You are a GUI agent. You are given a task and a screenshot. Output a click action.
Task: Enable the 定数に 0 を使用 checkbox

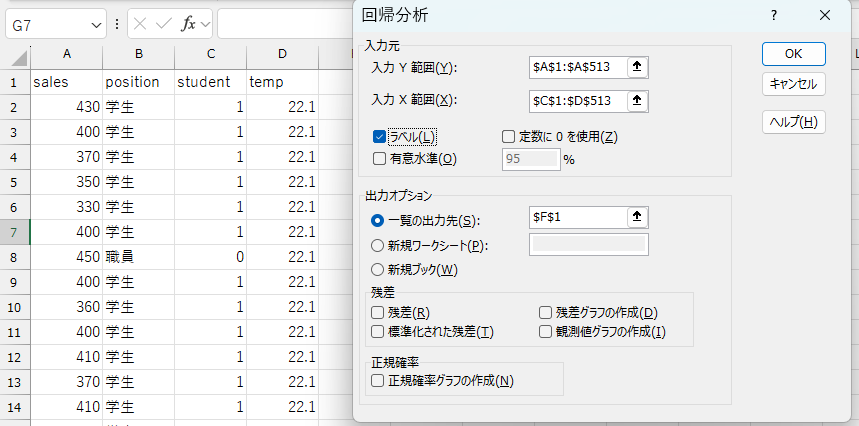click(x=508, y=136)
